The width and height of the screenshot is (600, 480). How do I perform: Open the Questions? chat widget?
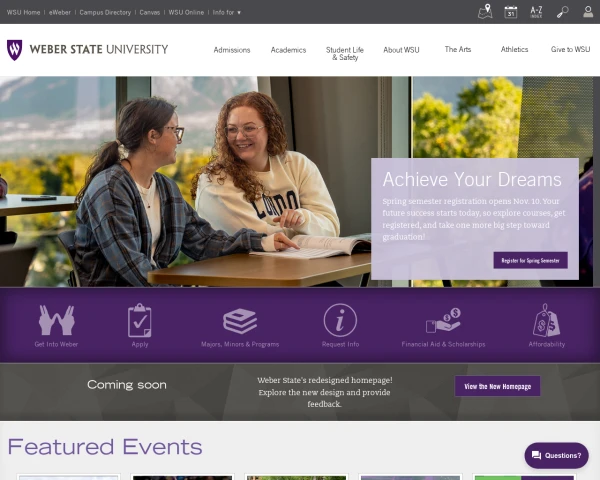click(x=556, y=456)
